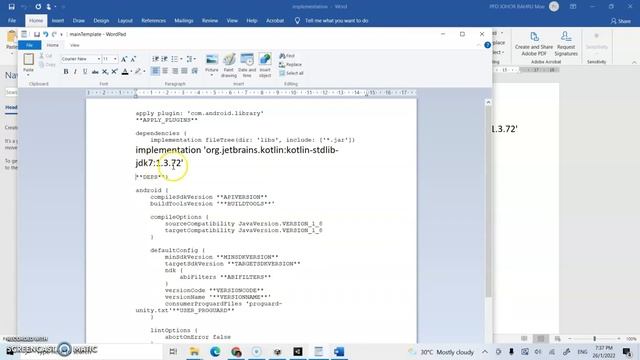Click the Copy command in WordPad

(47, 64)
